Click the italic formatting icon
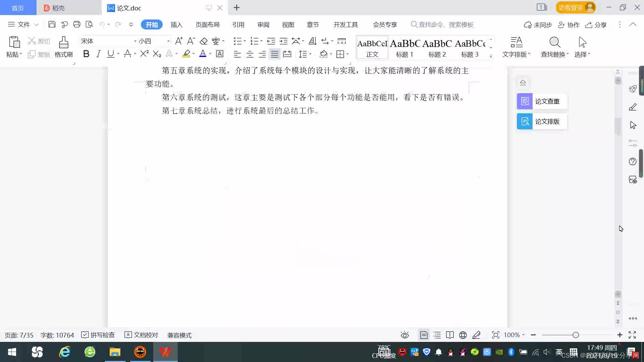The width and height of the screenshot is (644, 362). pyautogui.click(x=98, y=54)
